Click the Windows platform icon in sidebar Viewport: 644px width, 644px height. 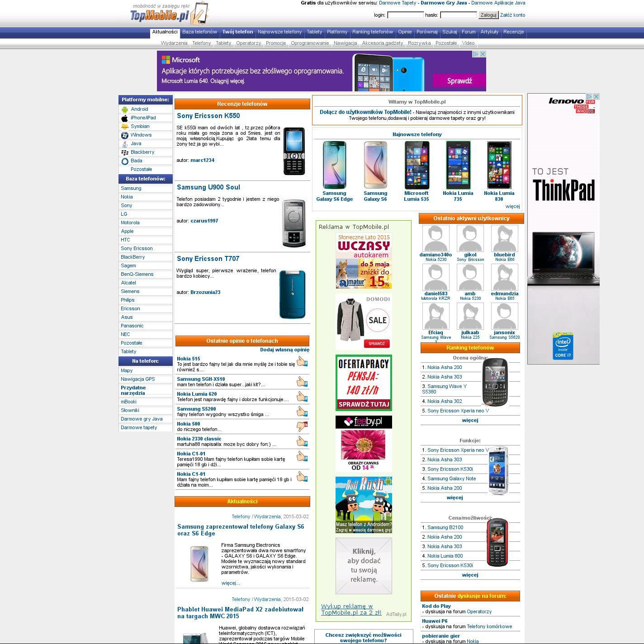click(x=125, y=135)
